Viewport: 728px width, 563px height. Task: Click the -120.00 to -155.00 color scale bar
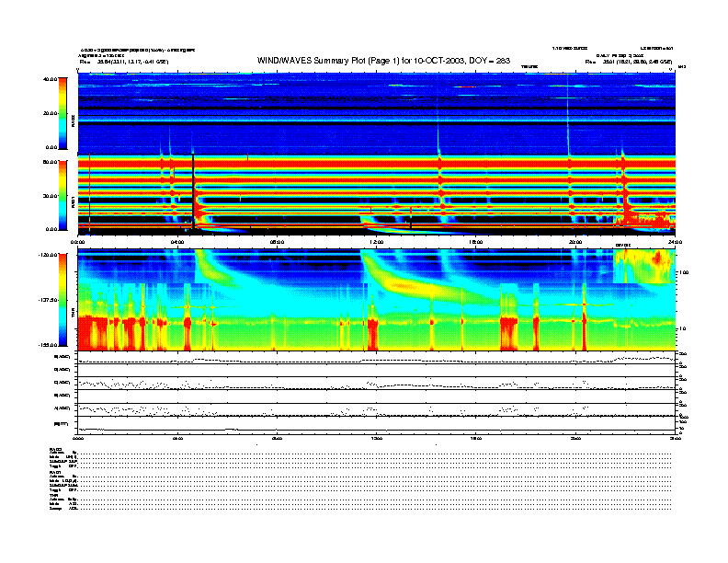pos(63,300)
